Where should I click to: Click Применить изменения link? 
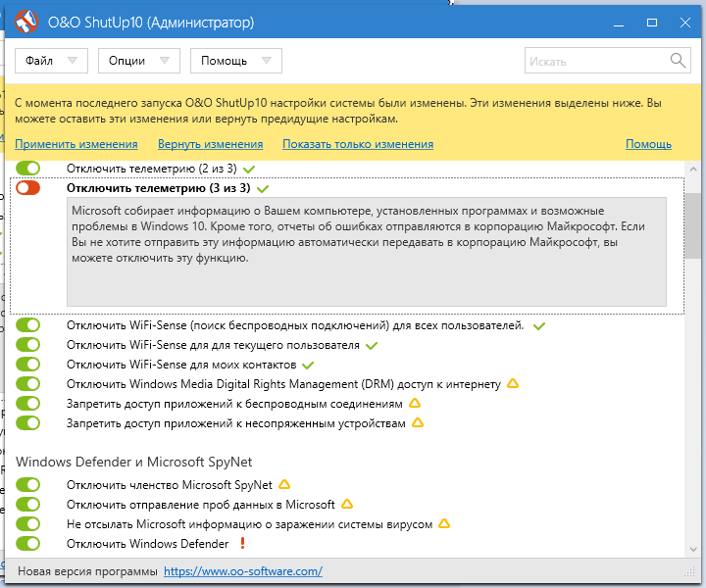click(76, 144)
